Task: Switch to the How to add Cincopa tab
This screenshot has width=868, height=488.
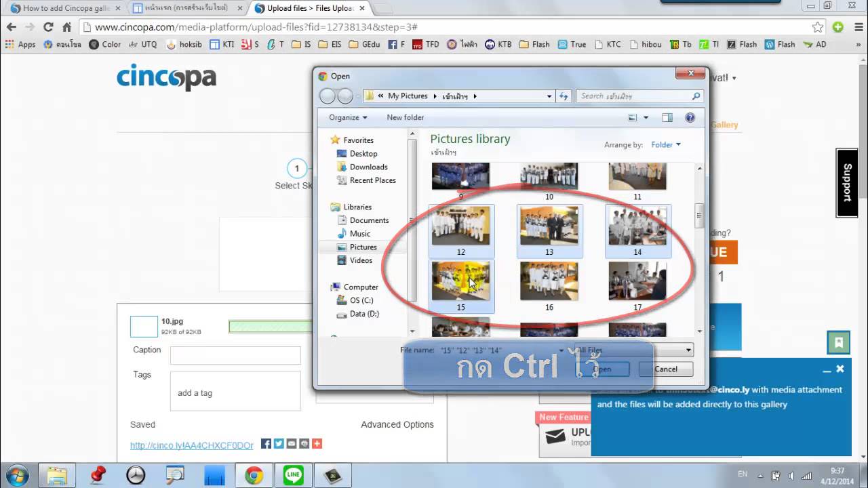Action: tap(64, 8)
